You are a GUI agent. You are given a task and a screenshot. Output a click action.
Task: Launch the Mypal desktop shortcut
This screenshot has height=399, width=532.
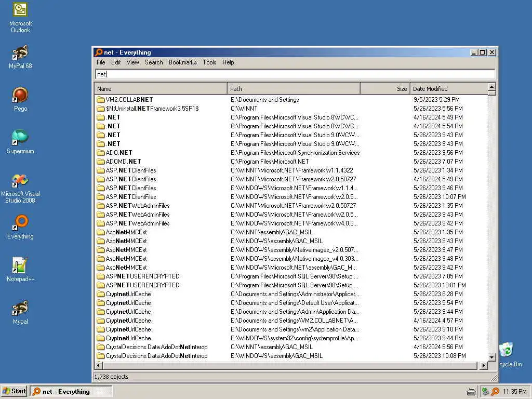tap(20, 312)
